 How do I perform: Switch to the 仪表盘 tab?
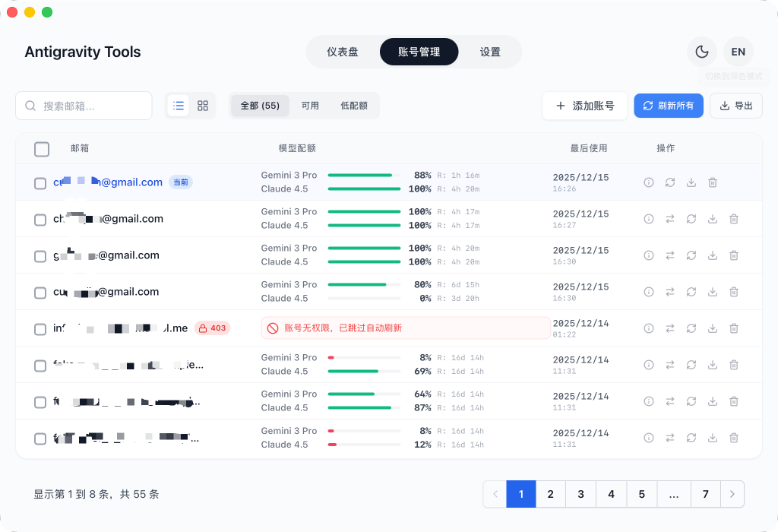pyautogui.click(x=343, y=52)
